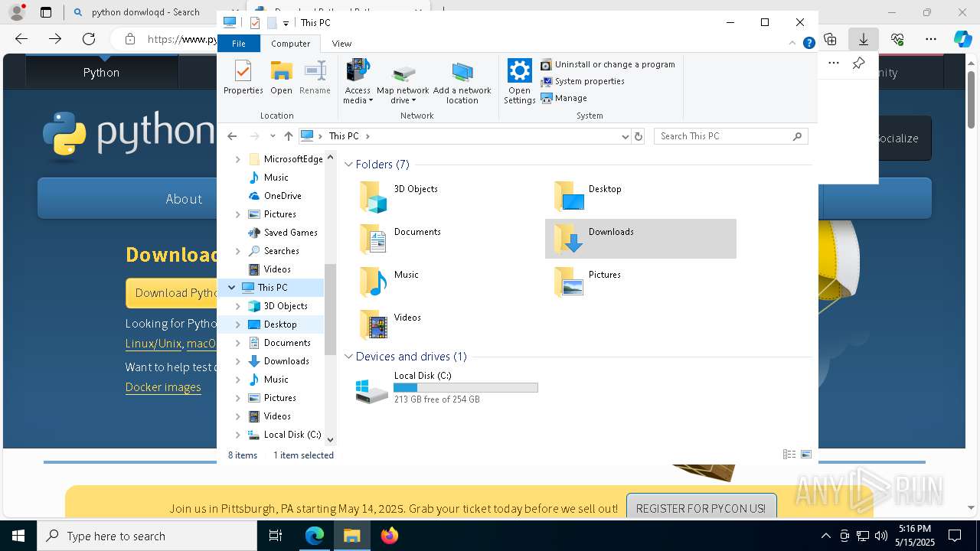Select 3D Objects in the navigation tree

point(286,306)
